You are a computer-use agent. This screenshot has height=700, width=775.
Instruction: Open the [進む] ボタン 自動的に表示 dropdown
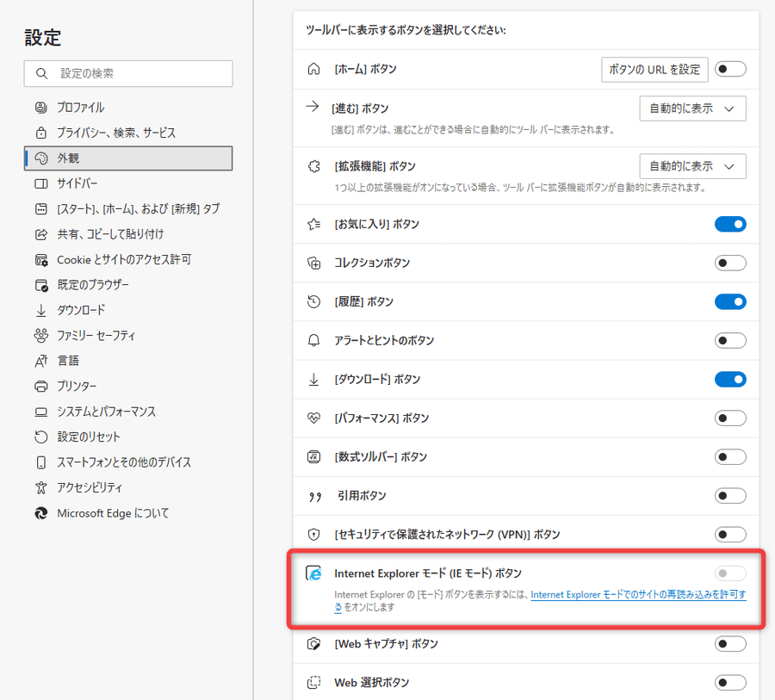click(692, 108)
